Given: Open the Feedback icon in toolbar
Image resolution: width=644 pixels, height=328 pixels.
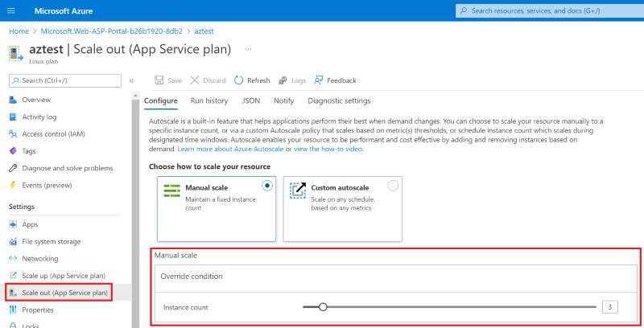Looking at the screenshot, I should [x=320, y=80].
